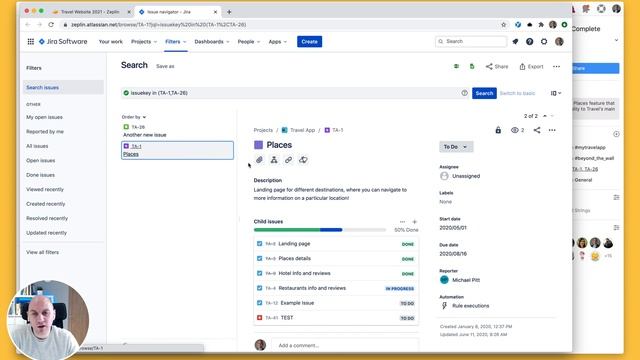
Task: Open the Filters dropdown menu
Action: 176,42
